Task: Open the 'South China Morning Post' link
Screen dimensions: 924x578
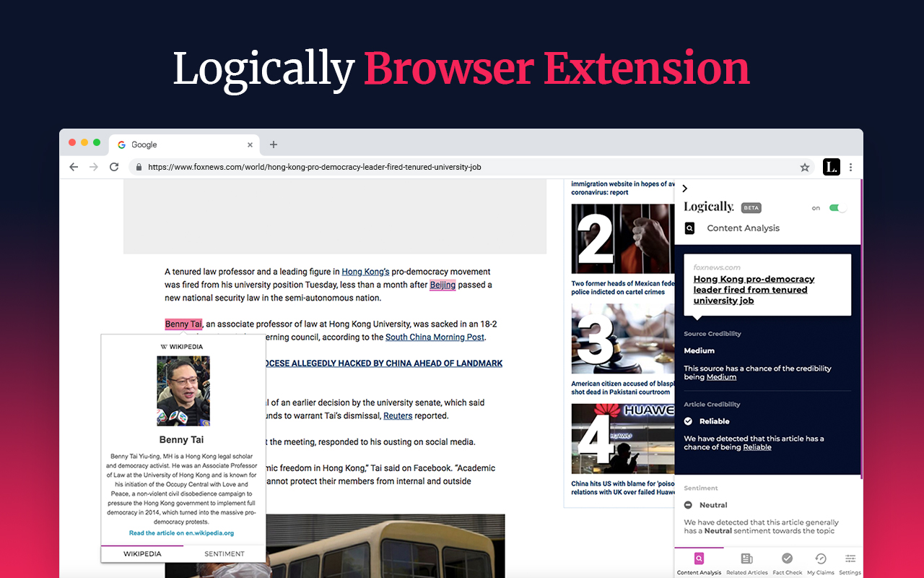Action: (x=435, y=337)
